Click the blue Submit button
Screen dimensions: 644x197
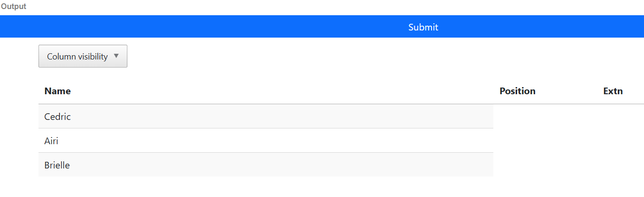[322, 27]
